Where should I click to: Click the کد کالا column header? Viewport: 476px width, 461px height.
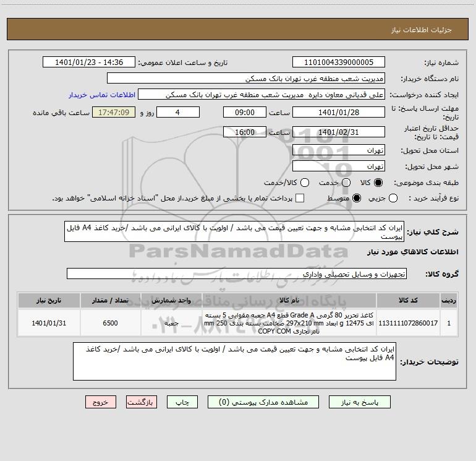pos(408,300)
